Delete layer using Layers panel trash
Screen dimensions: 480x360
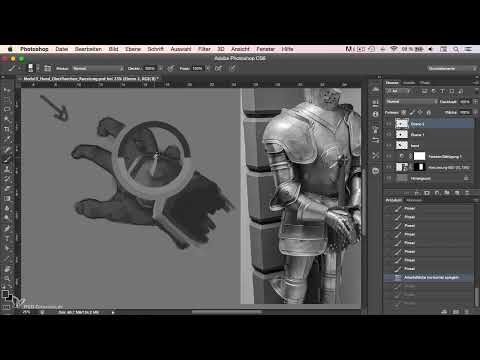click(467, 193)
